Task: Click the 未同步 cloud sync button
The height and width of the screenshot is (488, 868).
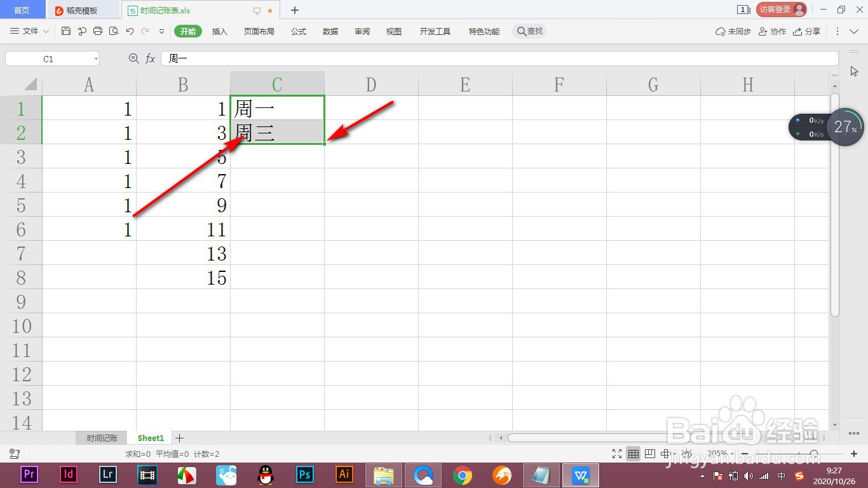Action: click(x=733, y=31)
